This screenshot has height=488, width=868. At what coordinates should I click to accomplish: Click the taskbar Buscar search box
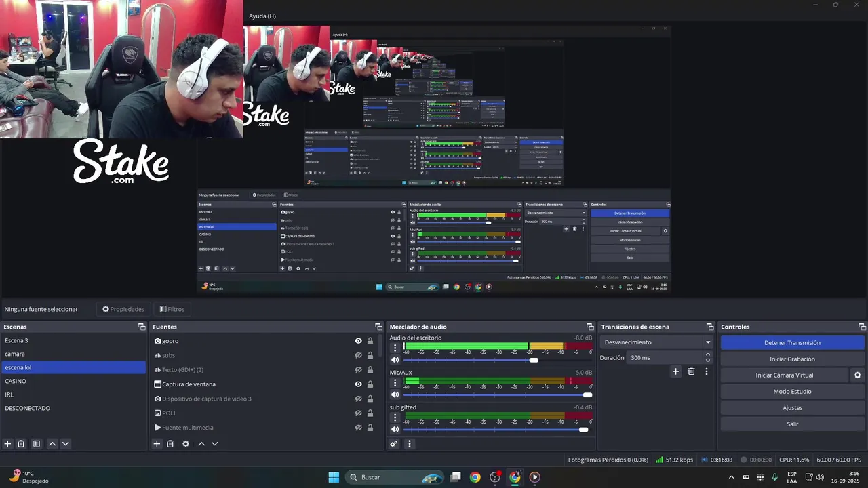click(394, 477)
